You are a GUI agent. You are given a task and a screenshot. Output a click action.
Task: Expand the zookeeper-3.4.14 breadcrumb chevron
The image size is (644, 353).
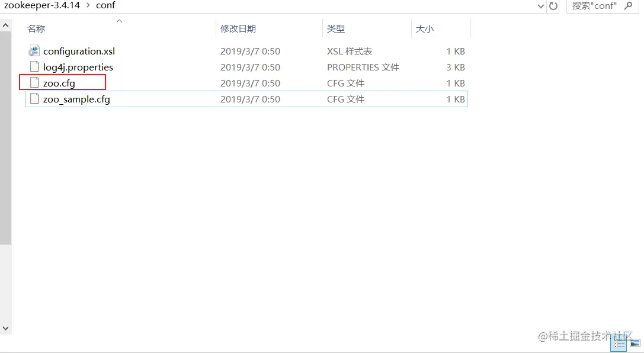coord(88,5)
